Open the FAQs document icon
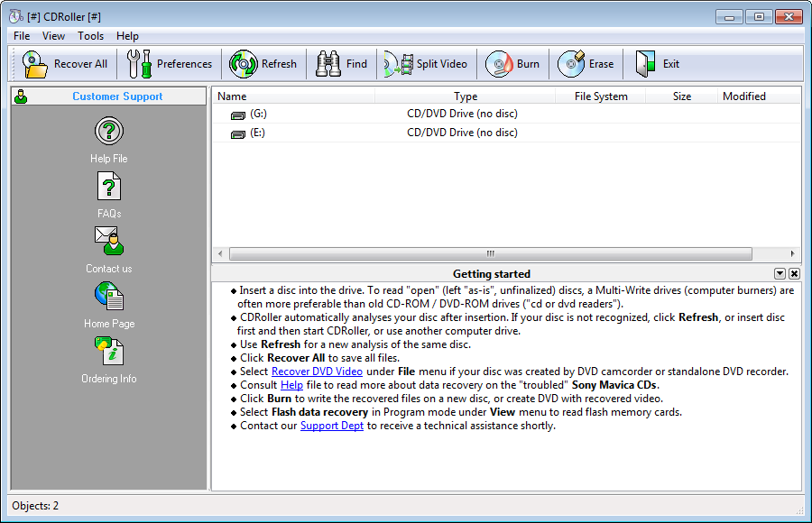812x523 pixels. pos(109,186)
